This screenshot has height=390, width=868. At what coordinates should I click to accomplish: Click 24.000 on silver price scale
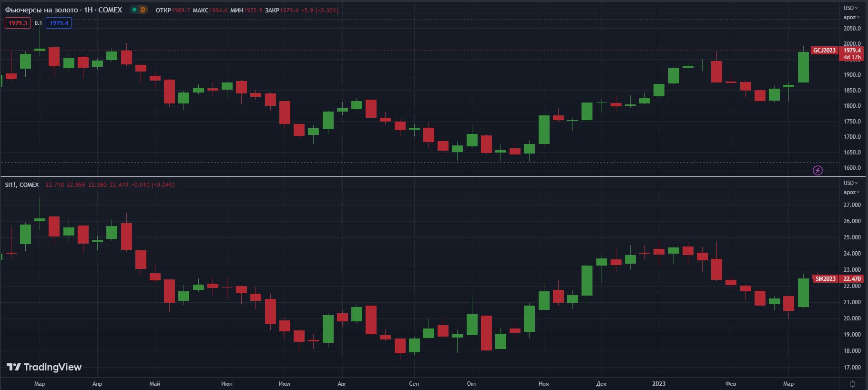tap(852, 254)
